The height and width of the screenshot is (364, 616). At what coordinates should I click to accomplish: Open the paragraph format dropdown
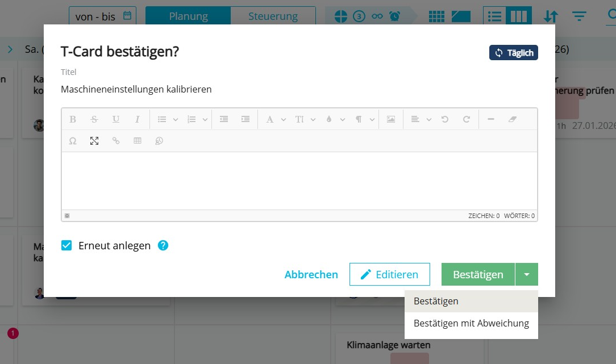point(364,119)
